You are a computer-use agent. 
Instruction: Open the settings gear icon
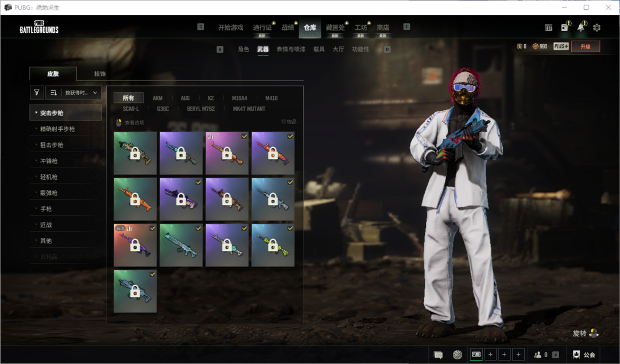pyautogui.click(x=596, y=28)
